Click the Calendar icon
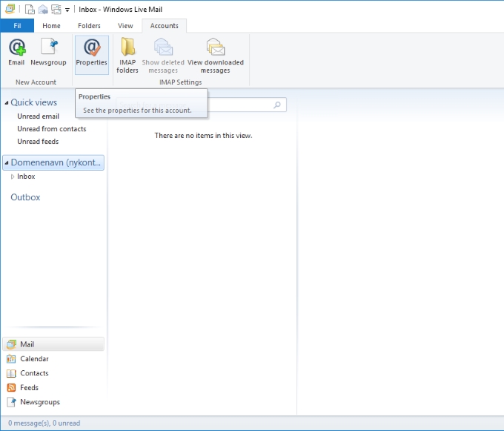 (x=11, y=358)
